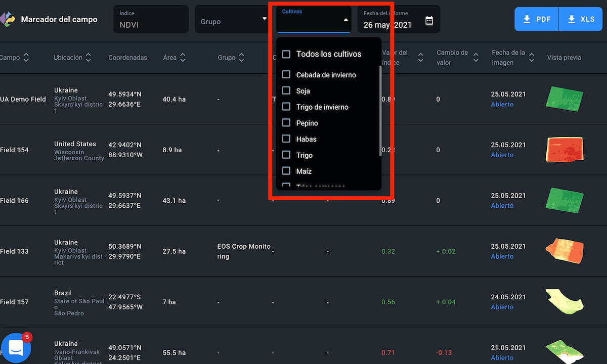Click the chat support bubble icon
The image size is (607, 364).
(x=16, y=348)
